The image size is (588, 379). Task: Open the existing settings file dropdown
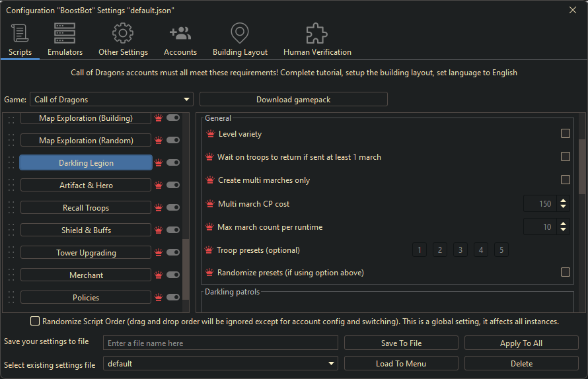331,364
